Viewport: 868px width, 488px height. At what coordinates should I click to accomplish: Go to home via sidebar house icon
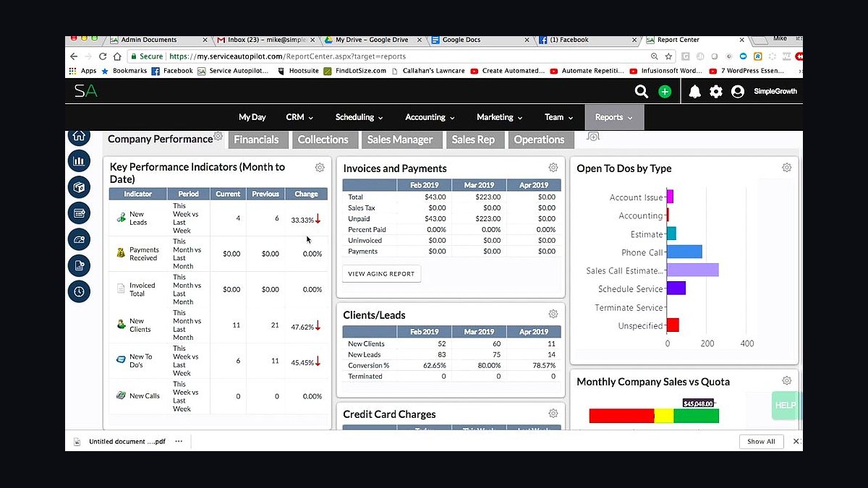79,136
